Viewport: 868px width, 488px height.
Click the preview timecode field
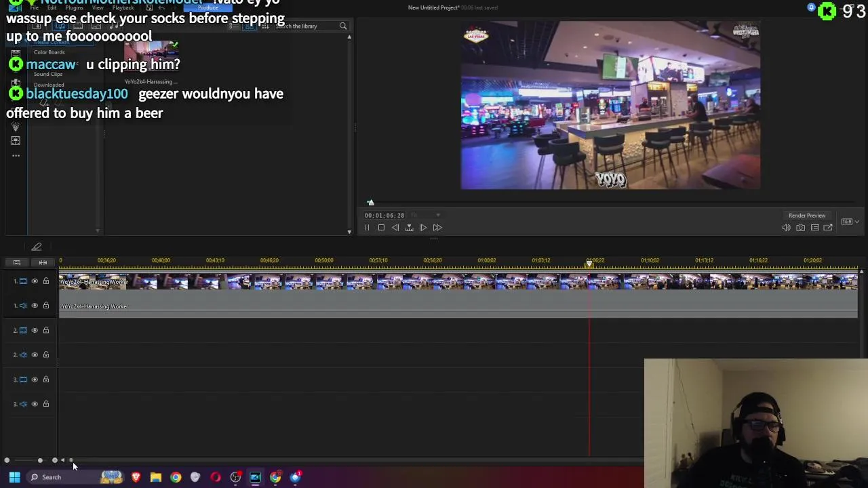pos(384,216)
